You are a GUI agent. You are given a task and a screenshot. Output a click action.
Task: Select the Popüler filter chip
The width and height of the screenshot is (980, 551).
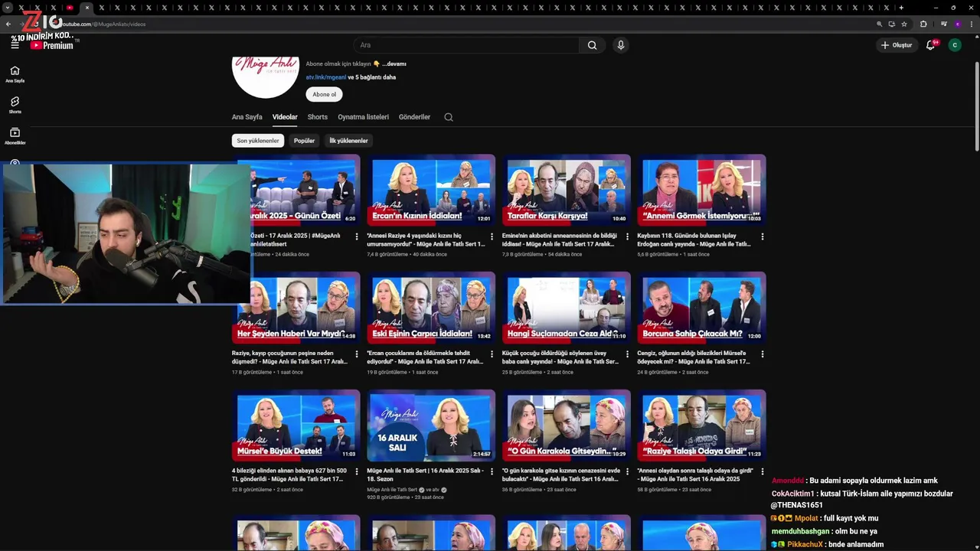(x=305, y=141)
